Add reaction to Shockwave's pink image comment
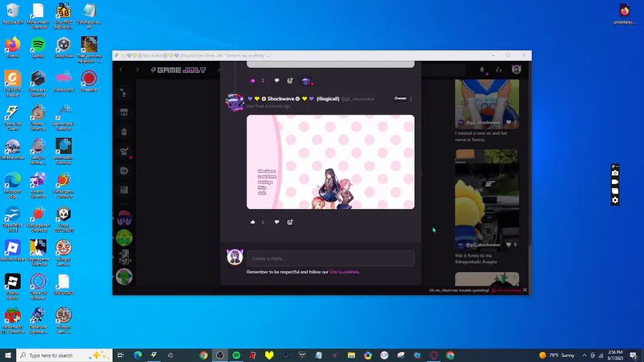Image resolution: width=644 pixels, height=362 pixels. click(290, 222)
